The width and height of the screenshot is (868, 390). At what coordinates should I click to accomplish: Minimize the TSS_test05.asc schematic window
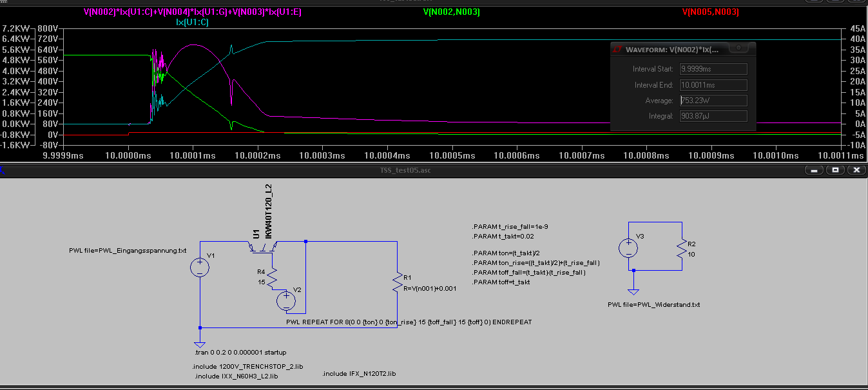pyautogui.click(x=814, y=170)
